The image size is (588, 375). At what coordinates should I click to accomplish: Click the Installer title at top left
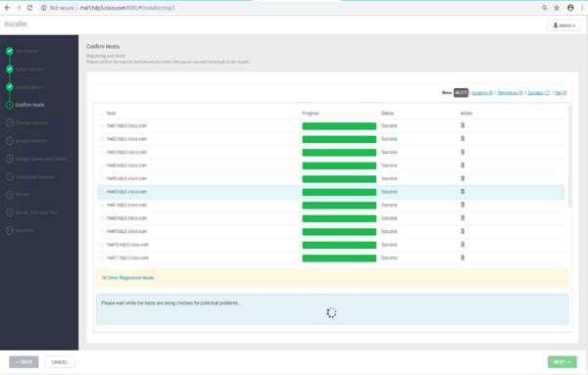tap(16, 23)
